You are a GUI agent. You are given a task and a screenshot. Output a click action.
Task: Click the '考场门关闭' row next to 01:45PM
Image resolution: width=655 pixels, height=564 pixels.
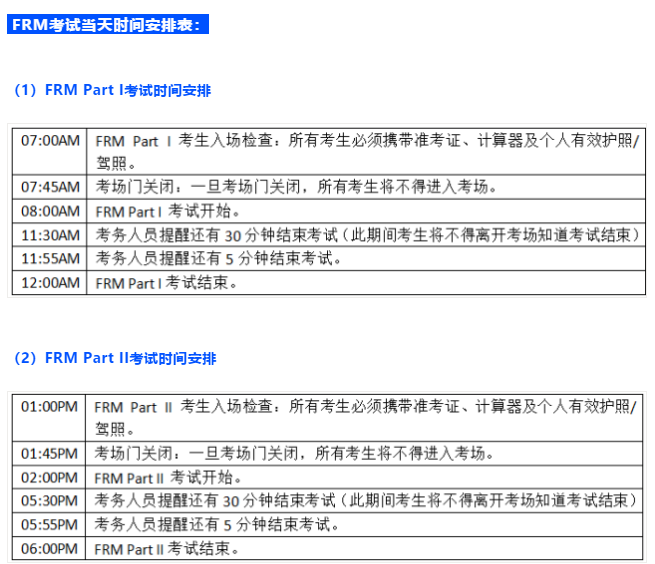click(x=364, y=453)
